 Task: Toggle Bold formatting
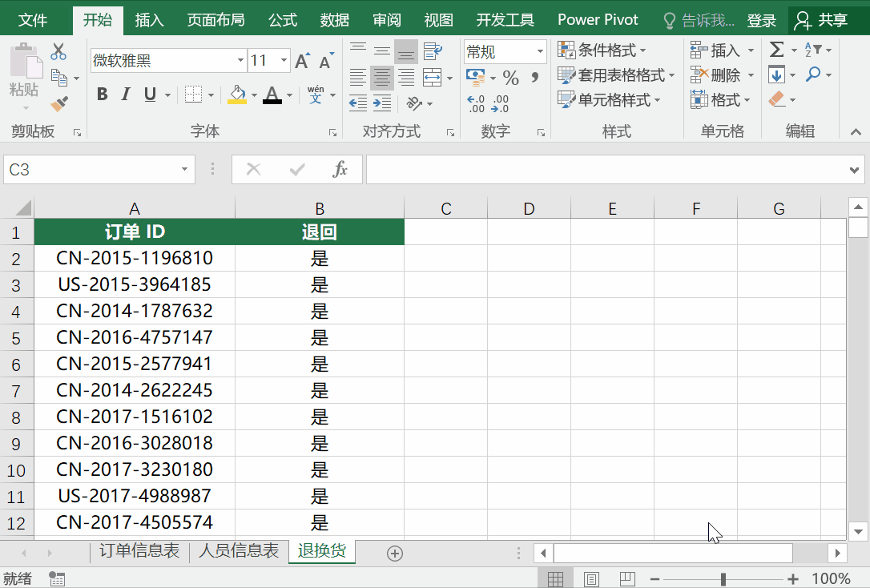coord(102,95)
